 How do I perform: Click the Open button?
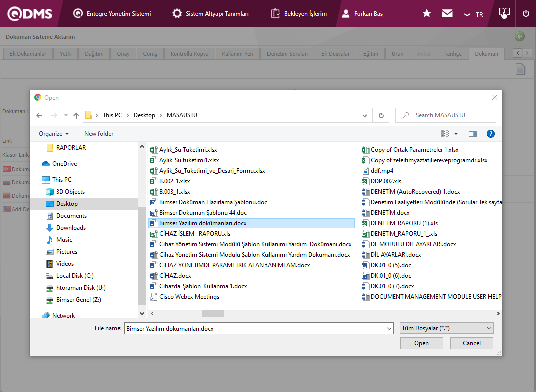(421, 343)
